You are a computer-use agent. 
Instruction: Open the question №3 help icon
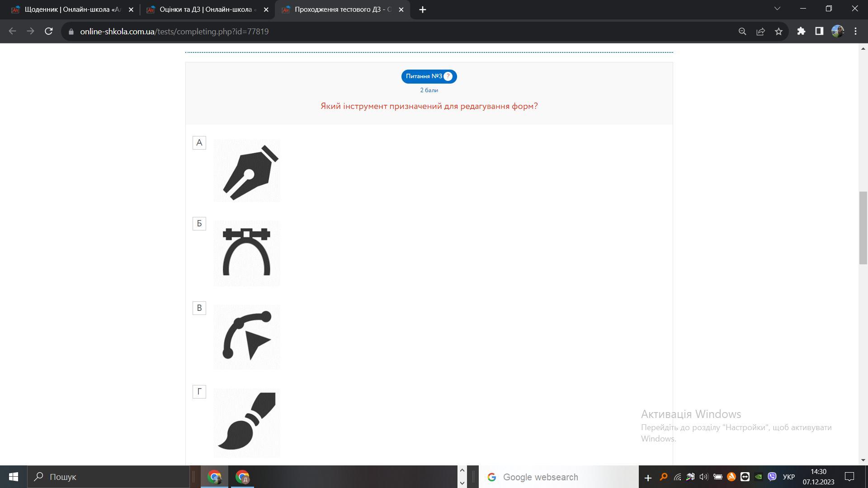(448, 76)
